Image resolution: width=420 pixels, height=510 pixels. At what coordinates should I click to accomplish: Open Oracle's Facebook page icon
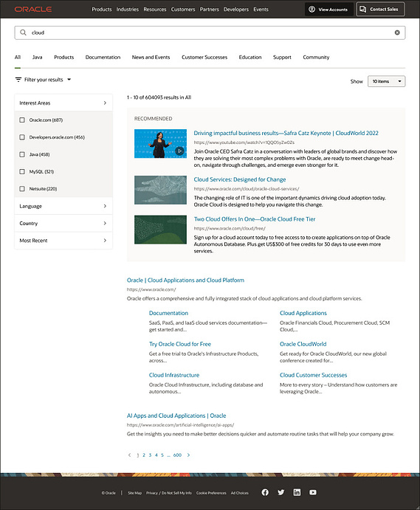[265, 492]
